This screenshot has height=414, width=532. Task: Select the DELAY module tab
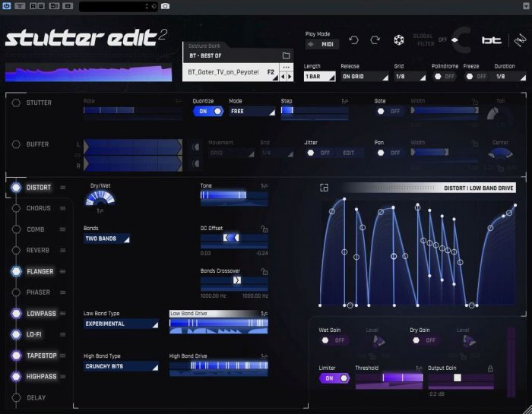[36, 398]
